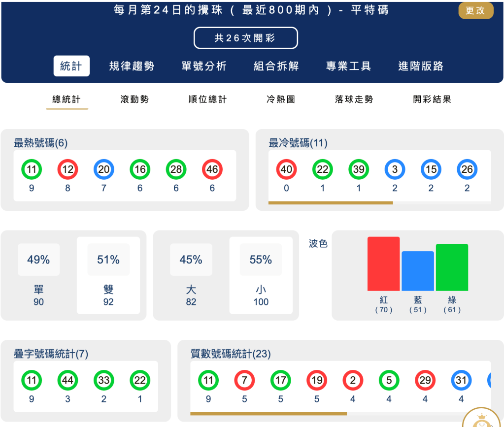The width and height of the screenshot is (504, 427).
Task: Click the 共26次開彩 button
Action: [245, 37]
